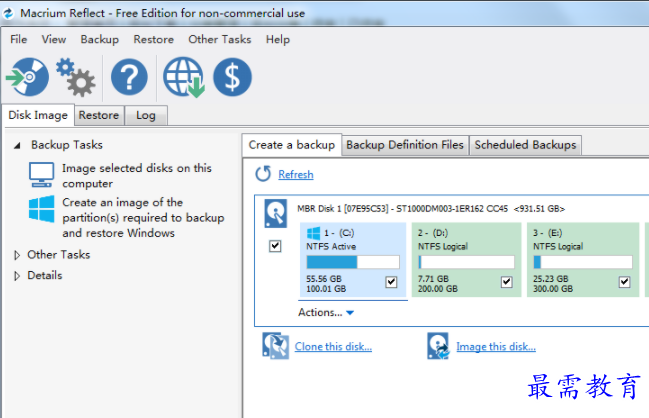The width and height of the screenshot is (649, 418).
Task: Click the globe download update icon
Action: coord(184,77)
